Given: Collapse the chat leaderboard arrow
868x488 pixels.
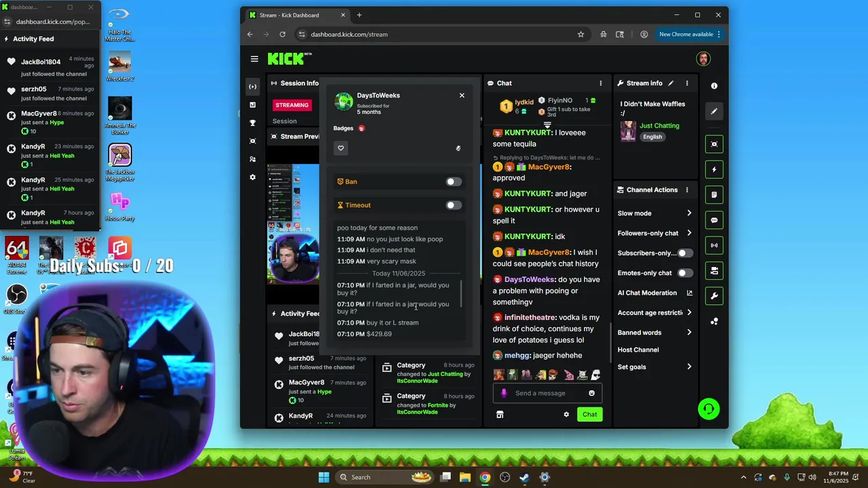Looking at the screenshot, I should pos(547,125).
